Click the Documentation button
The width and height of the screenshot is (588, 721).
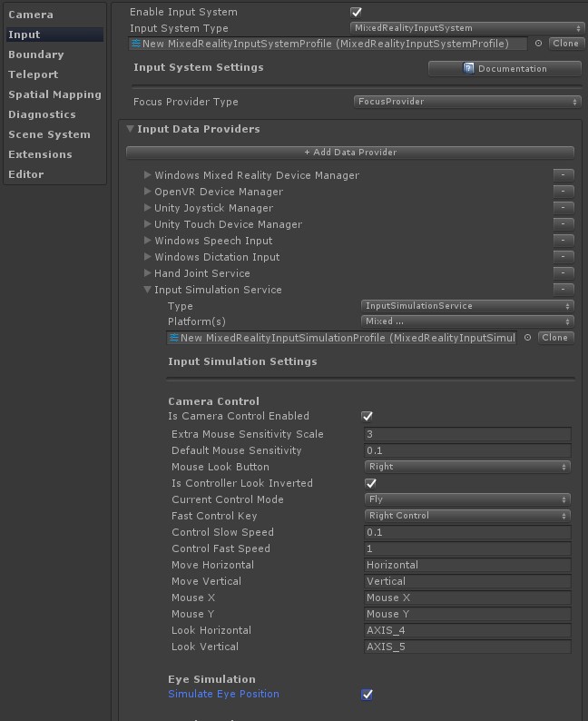coord(505,68)
